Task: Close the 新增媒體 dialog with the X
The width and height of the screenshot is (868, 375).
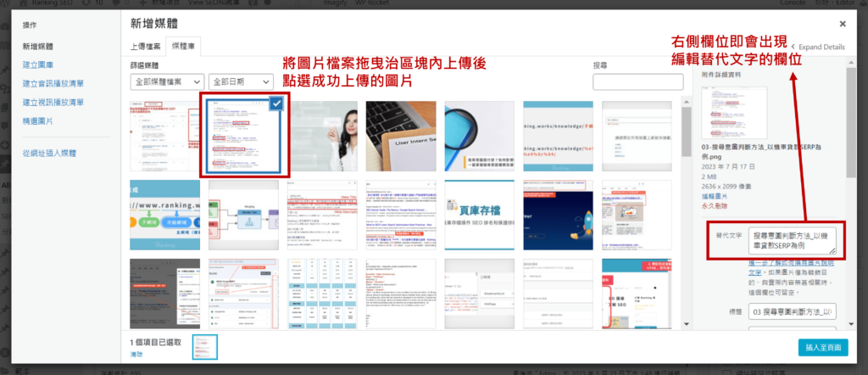Action: (842, 25)
